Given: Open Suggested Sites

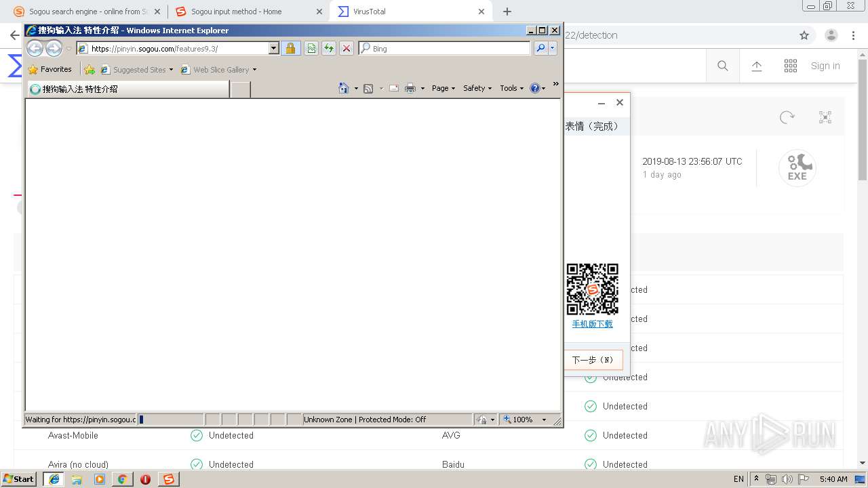Looking at the screenshot, I should click(x=136, y=69).
